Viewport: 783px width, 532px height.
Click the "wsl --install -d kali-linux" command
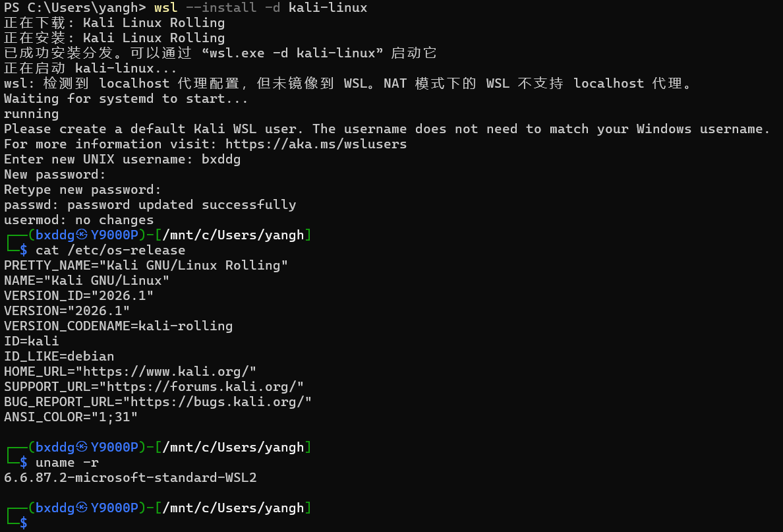tap(260, 8)
